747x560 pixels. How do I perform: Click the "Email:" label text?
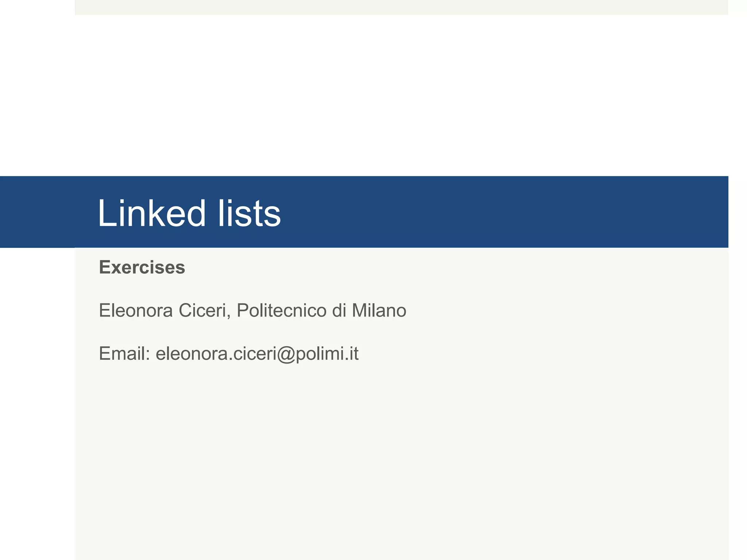click(124, 354)
